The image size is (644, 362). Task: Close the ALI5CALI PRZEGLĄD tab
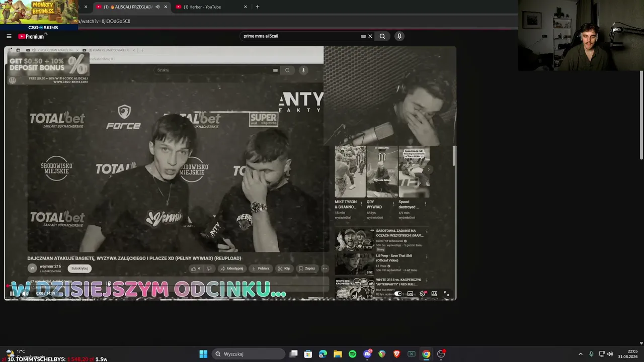166,7
